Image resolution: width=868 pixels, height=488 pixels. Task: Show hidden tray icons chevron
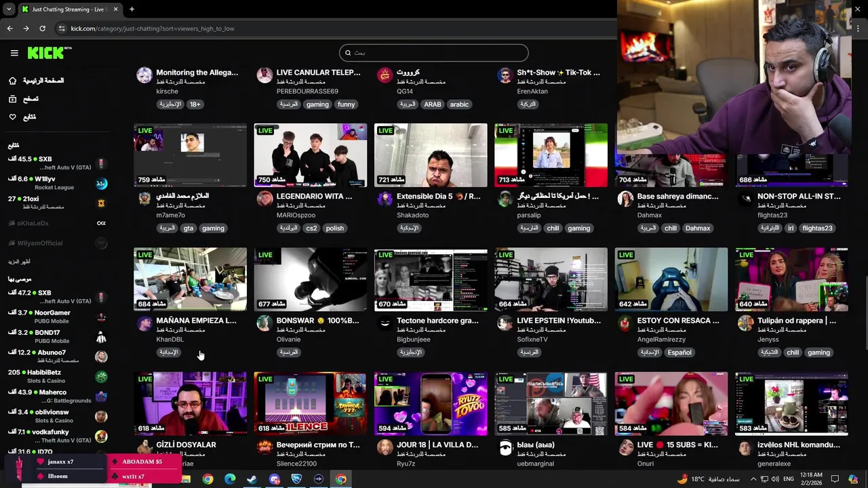click(753, 479)
